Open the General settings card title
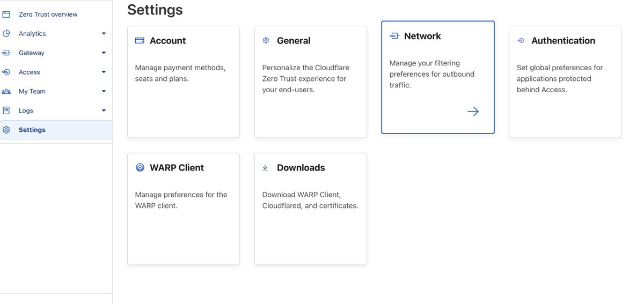The height and width of the screenshot is (304, 644). 294,41
